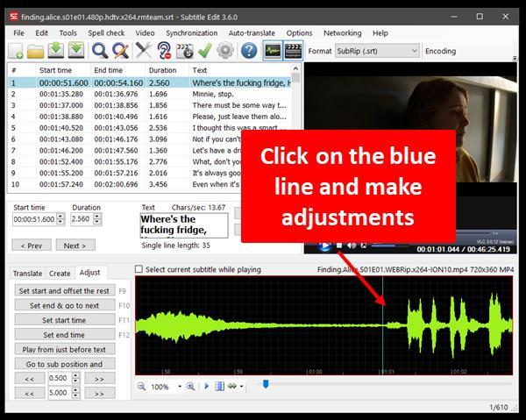Image resolution: width=526 pixels, height=420 pixels.
Task: Toggle the video player clapperboard icon
Action: click(293, 51)
